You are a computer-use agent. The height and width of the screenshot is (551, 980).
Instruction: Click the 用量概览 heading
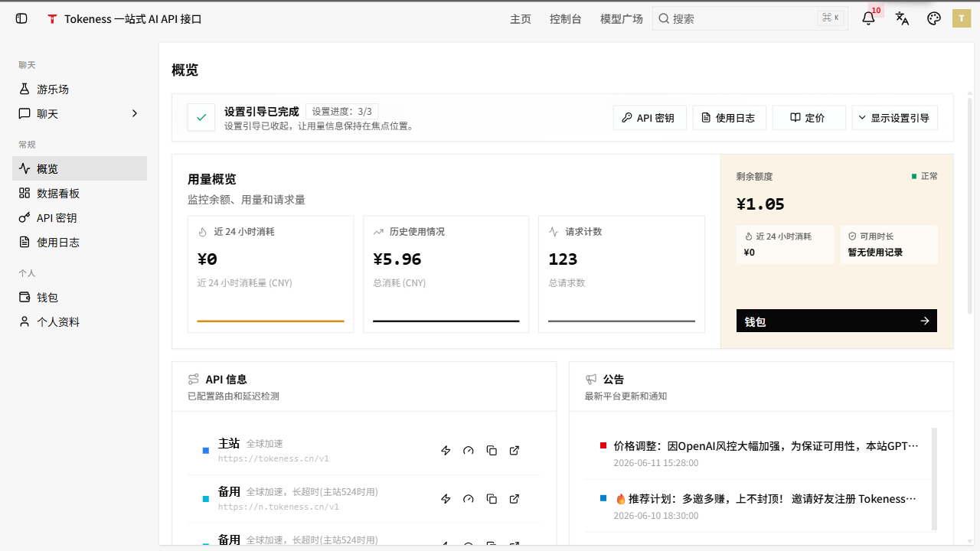point(212,179)
